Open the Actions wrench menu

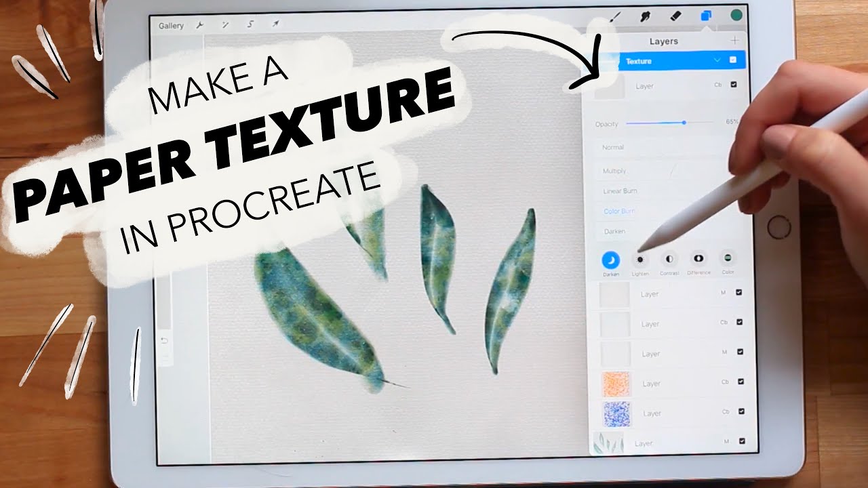pos(199,25)
